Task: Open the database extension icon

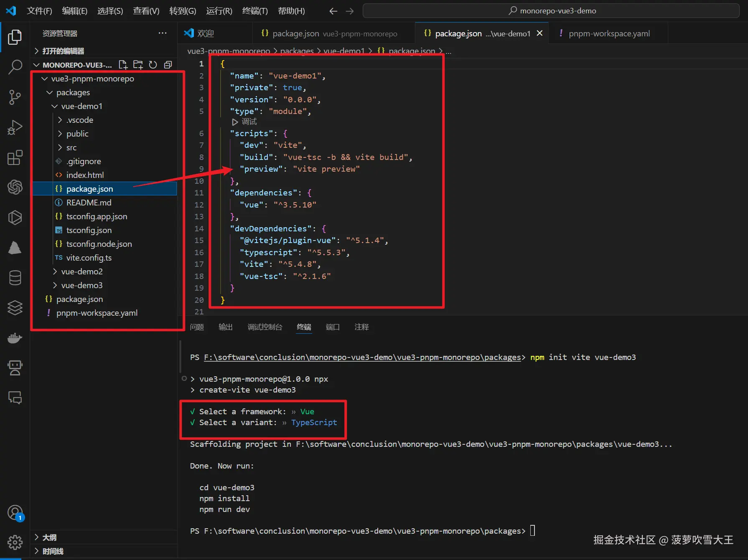Action: coord(15,278)
